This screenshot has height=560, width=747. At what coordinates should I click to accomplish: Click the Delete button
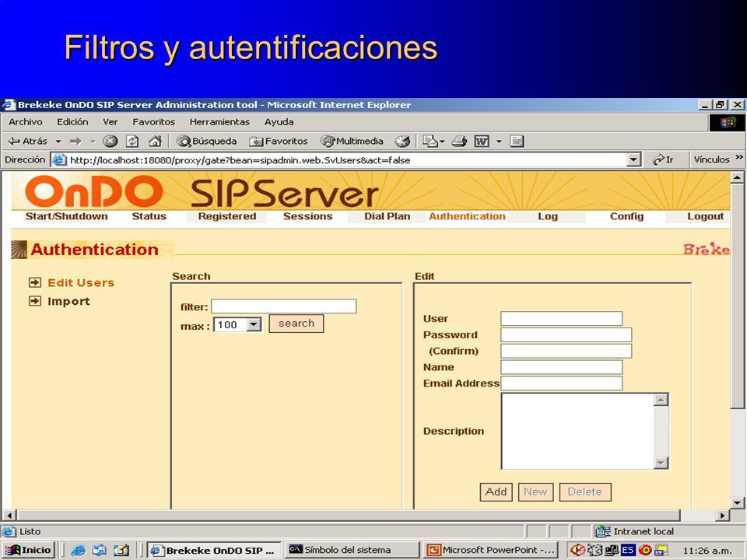pos(585,492)
